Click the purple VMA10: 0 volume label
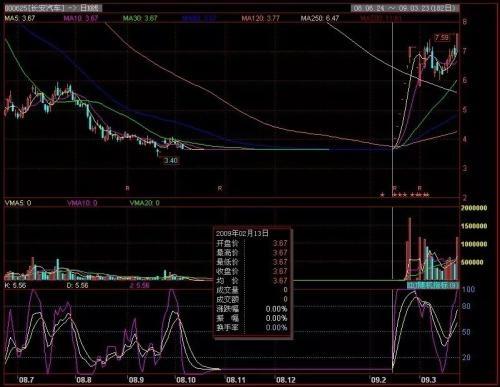This screenshot has height=387, width=500. (x=82, y=203)
